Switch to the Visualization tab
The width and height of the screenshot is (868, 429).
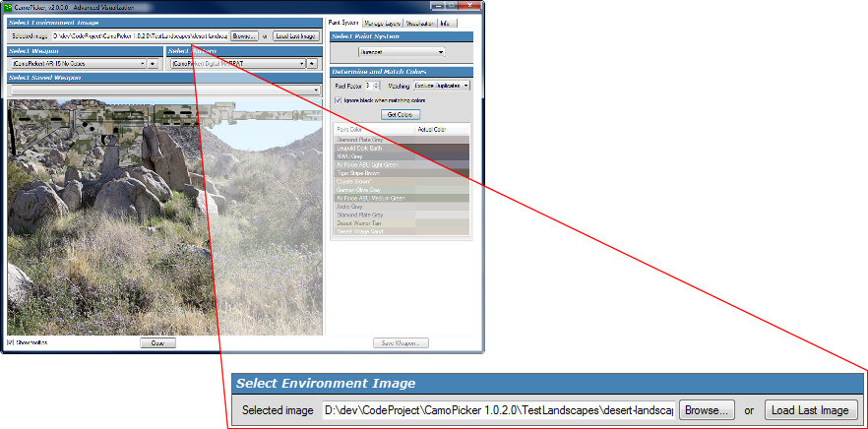click(420, 24)
